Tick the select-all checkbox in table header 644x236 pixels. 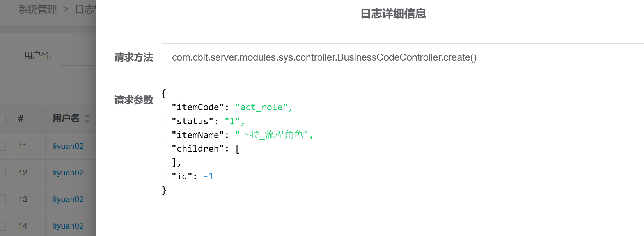(2, 118)
